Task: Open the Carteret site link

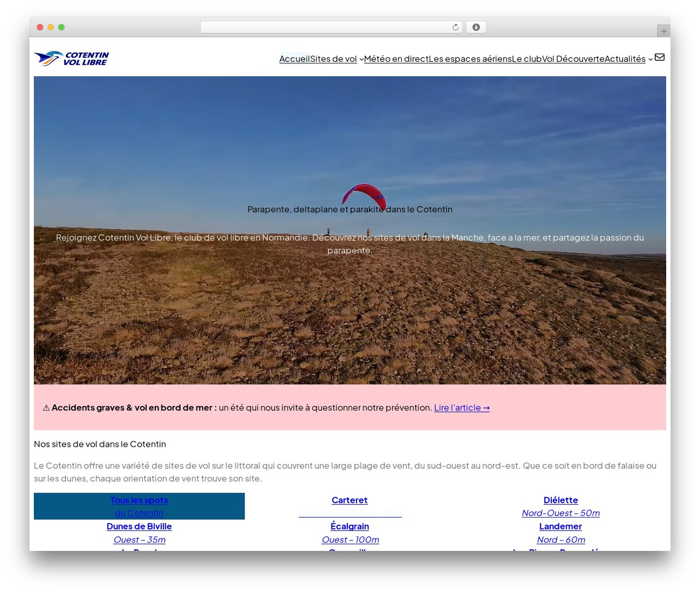Action: pyautogui.click(x=349, y=500)
